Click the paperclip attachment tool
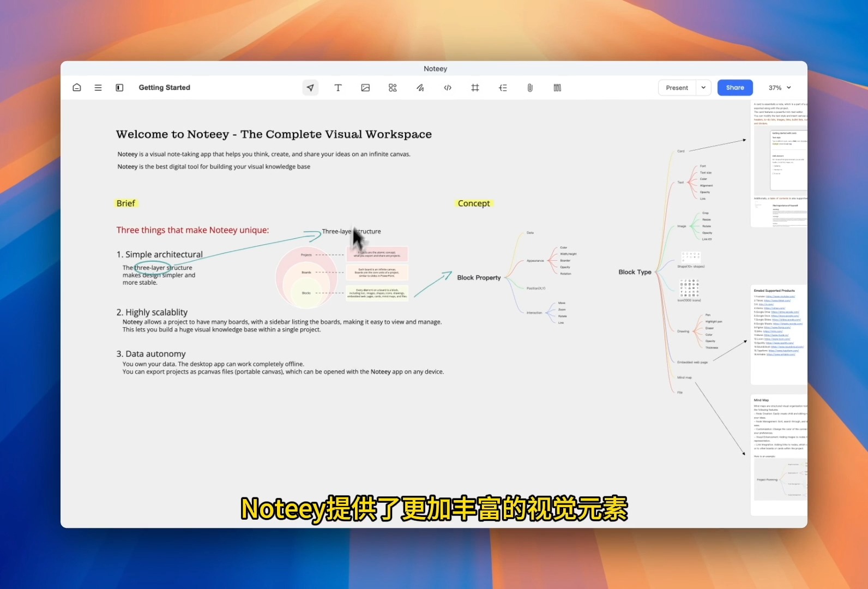868x589 pixels. coord(530,87)
